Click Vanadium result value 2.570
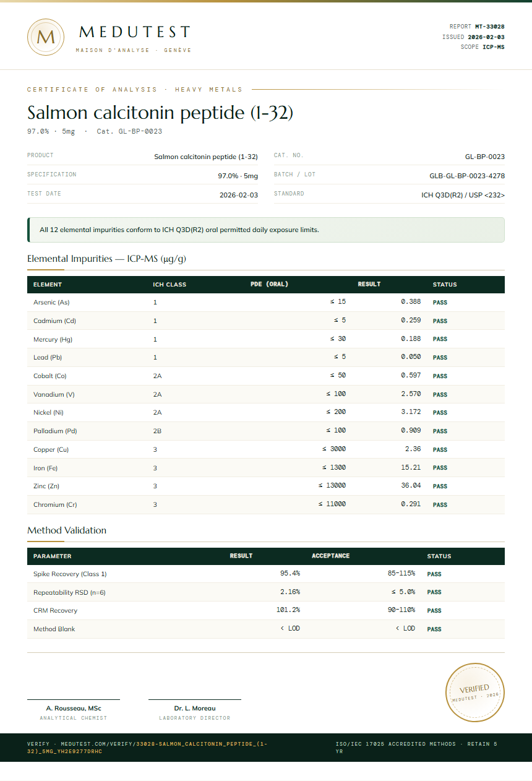The height and width of the screenshot is (781, 532). point(411,394)
